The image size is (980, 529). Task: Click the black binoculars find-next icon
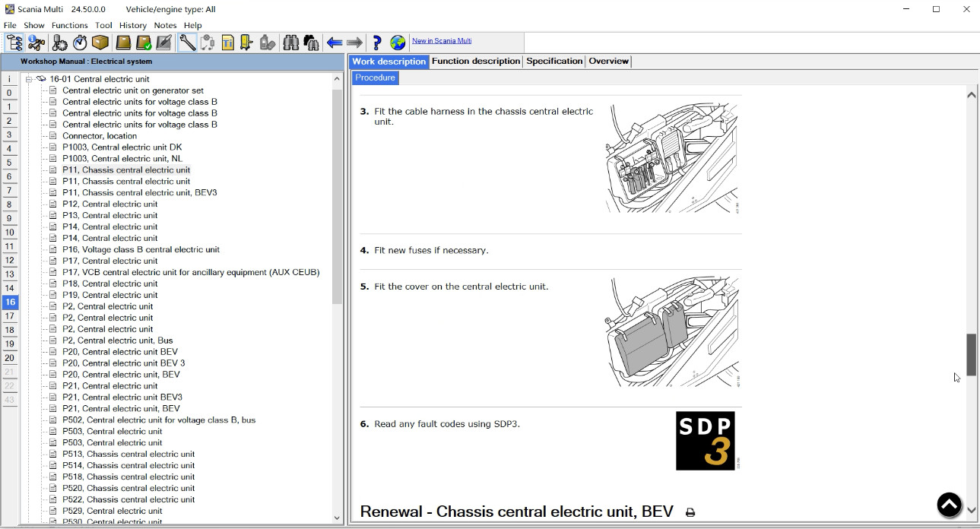click(x=310, y=43)
